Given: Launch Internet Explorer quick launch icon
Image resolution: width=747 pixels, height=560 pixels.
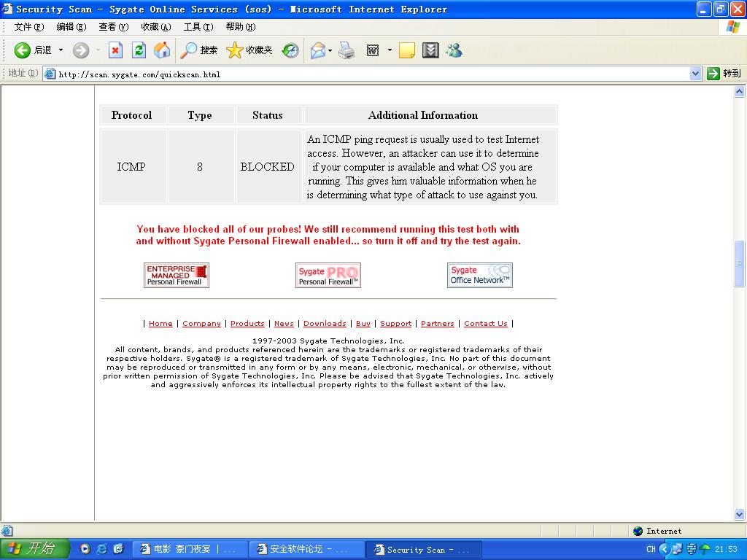Looking at the screenshot, I should click(102, 549).
